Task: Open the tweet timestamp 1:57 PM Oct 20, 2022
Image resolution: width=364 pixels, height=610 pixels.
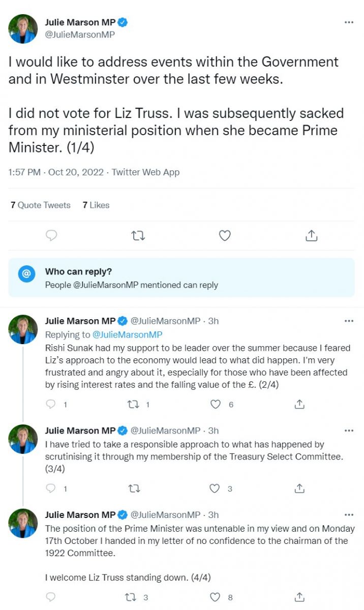Action: (55, 172)
